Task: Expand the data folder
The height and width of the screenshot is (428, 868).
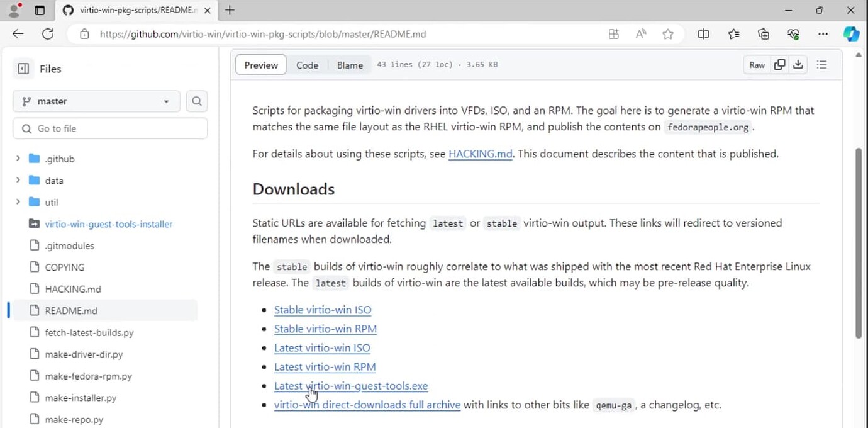Action: point(18,181)
